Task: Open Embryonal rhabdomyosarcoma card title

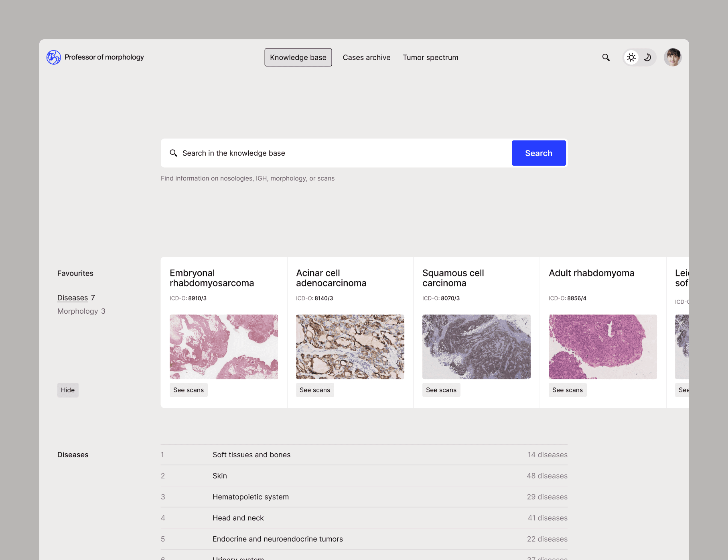Action: point(212,278)
